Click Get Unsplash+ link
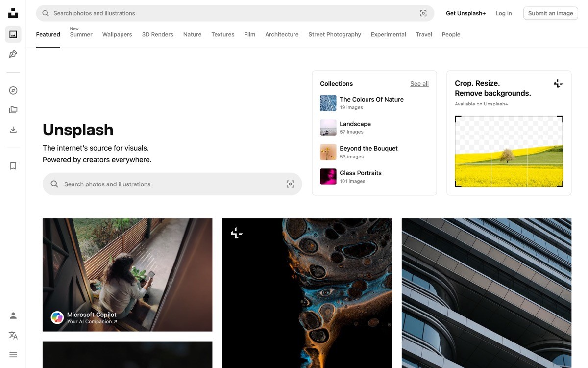The height and width of the screenshot is (368, 588). coord(465,13)
